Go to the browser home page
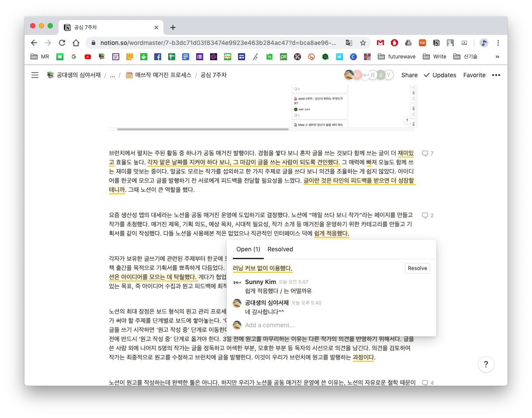Image resolution: width=532 pixels, height=418 pixels. pyautogui.click(x=76, y=43)
